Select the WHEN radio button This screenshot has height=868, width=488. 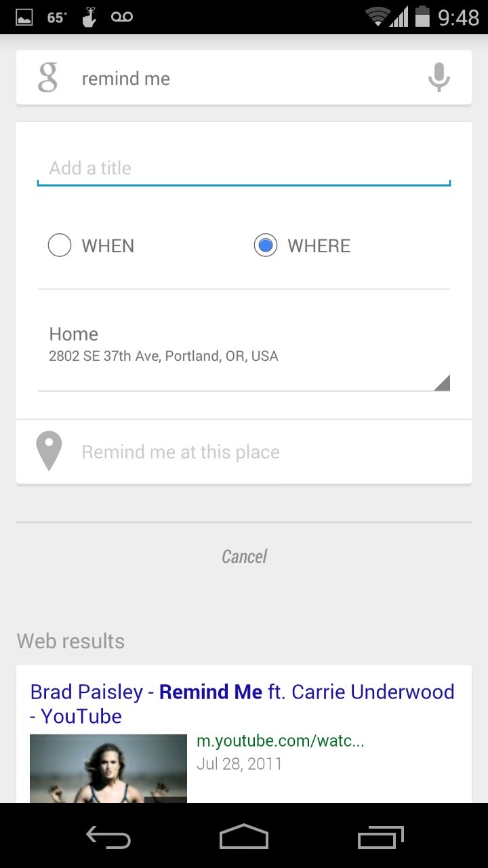coord(60,245)
